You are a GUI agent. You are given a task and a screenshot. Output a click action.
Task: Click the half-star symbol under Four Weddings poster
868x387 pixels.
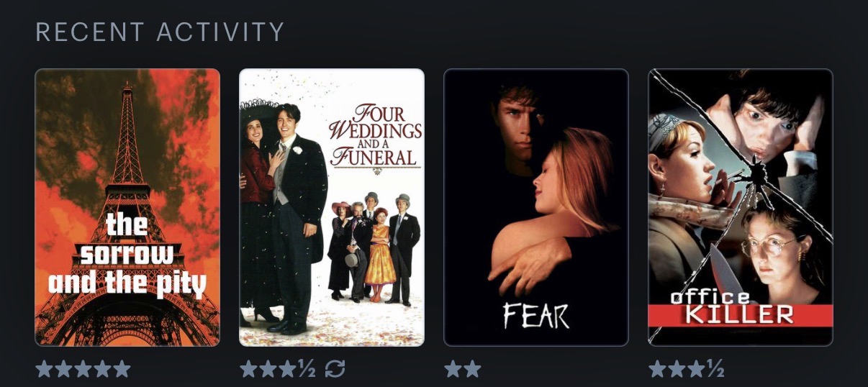point(307,370)
